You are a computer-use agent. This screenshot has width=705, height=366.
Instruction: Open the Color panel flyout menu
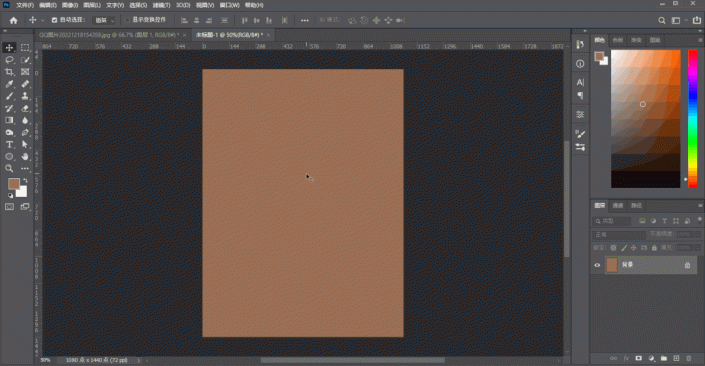tap(700, 40)
